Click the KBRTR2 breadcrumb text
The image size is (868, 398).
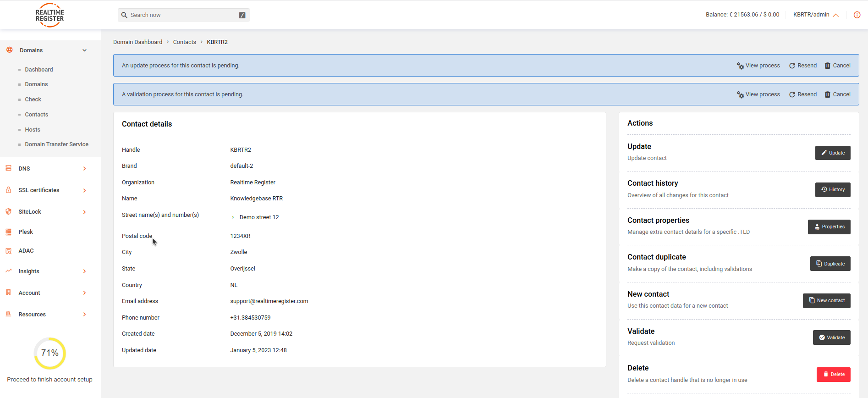[217, 42]
